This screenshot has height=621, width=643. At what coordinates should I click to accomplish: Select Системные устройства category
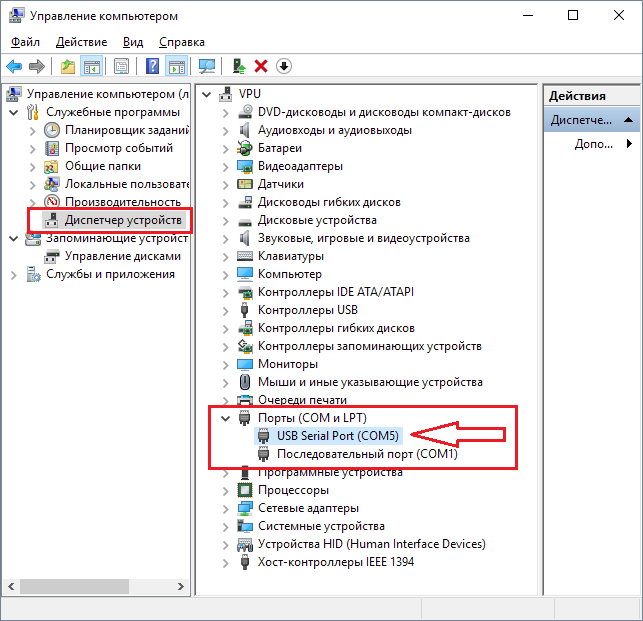(x=321, y=526)
